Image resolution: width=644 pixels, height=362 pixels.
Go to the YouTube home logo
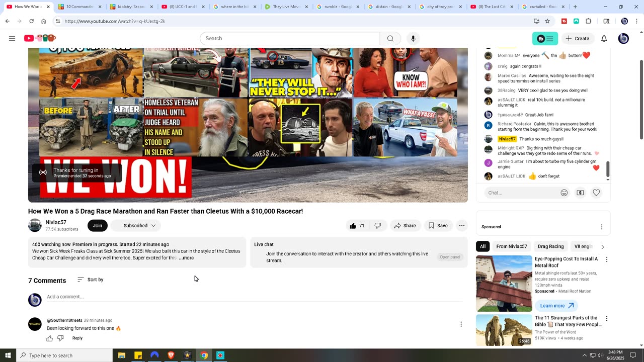[x=40, y=38]
